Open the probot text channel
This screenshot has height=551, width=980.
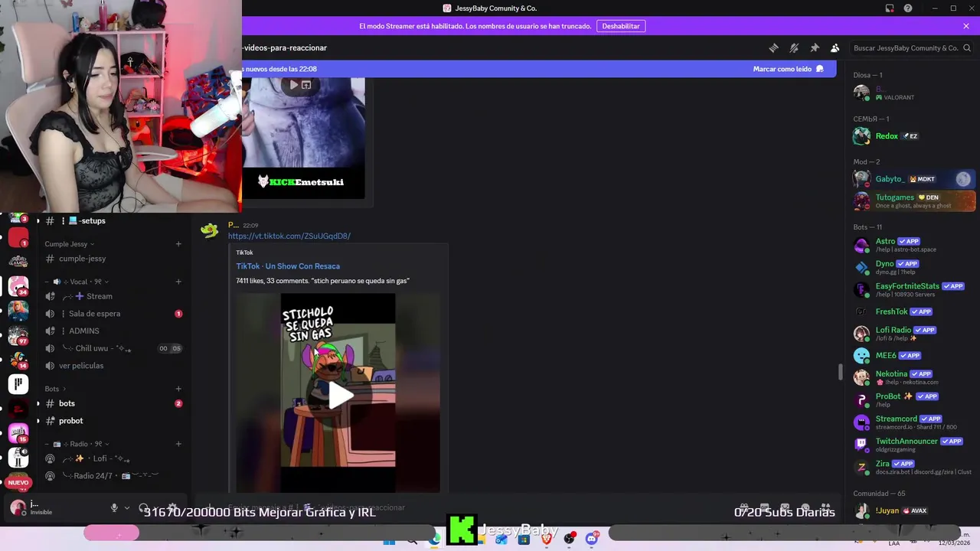[x=112, y=421]
